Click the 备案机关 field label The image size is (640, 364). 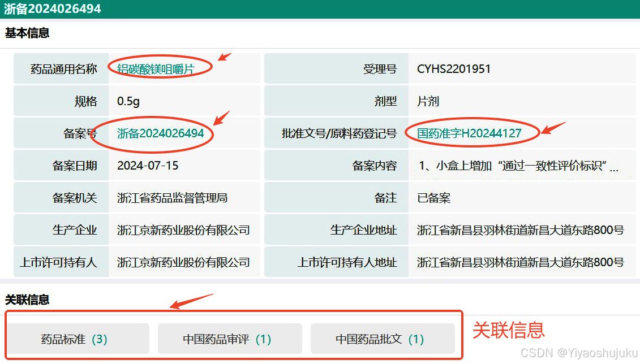(75, 198)
